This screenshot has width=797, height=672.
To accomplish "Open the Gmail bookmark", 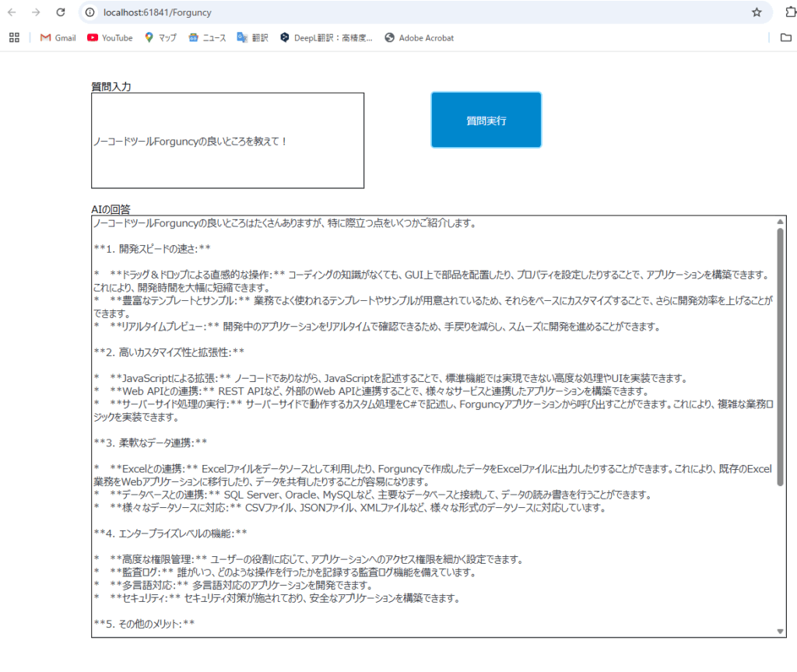I will (x=58, y=37).
